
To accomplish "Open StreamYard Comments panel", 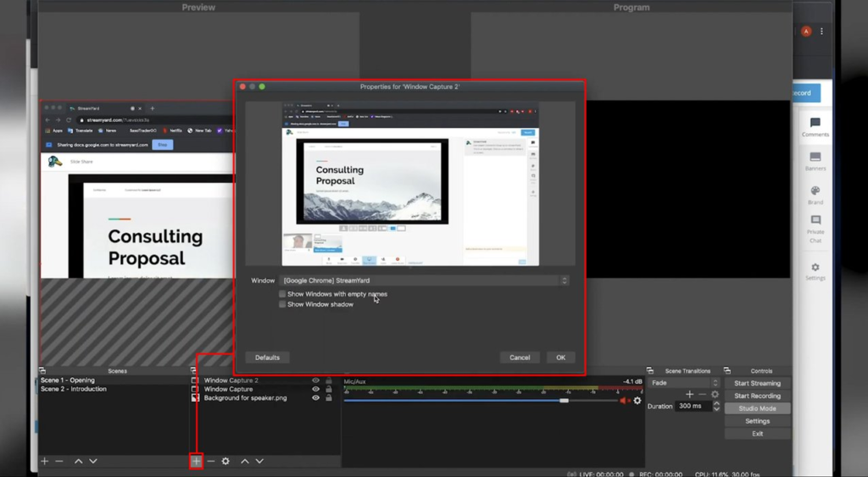I will (815, 127).
